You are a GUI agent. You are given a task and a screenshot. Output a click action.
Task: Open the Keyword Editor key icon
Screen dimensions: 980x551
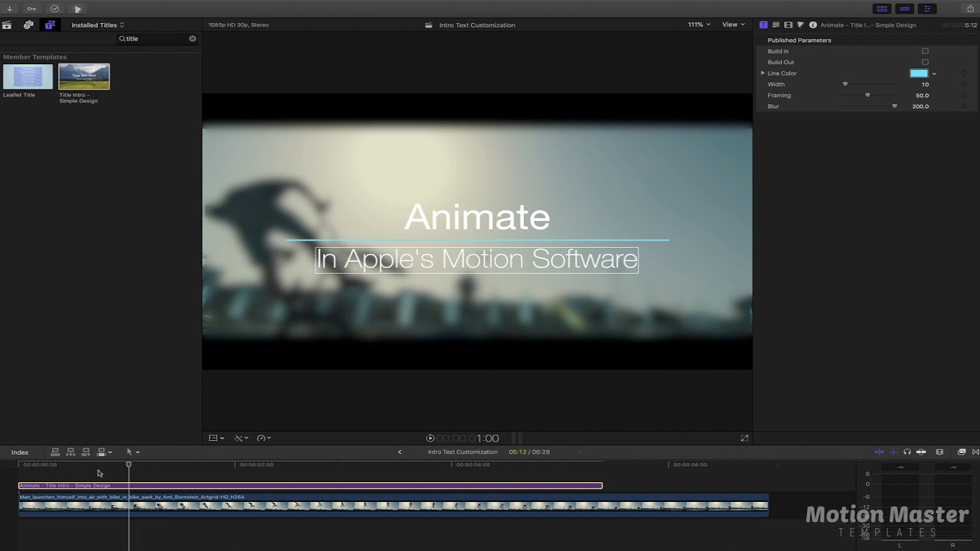coord(31,9)
